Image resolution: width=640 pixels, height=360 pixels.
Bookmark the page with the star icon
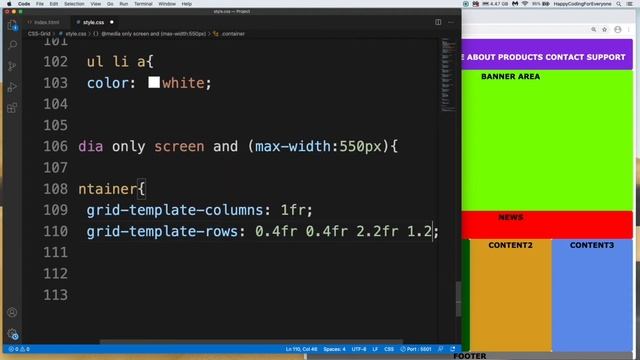coord(605,29)
